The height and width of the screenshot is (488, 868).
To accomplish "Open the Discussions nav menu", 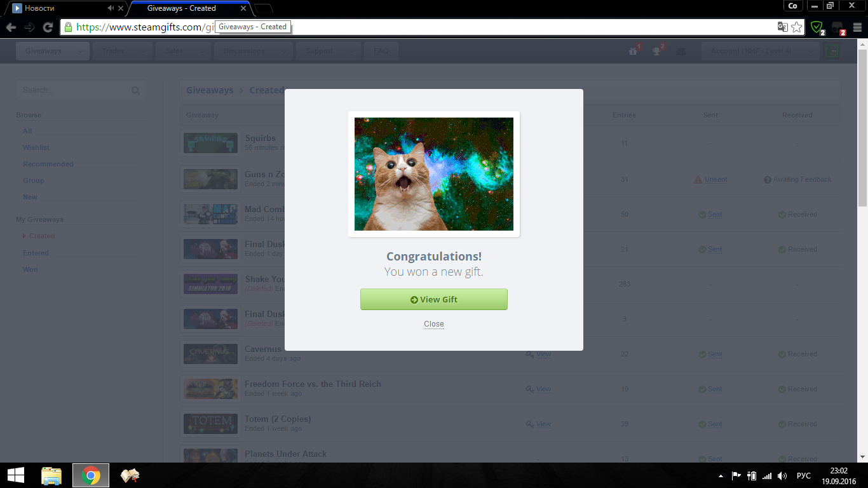I will [x=244, y=51].
